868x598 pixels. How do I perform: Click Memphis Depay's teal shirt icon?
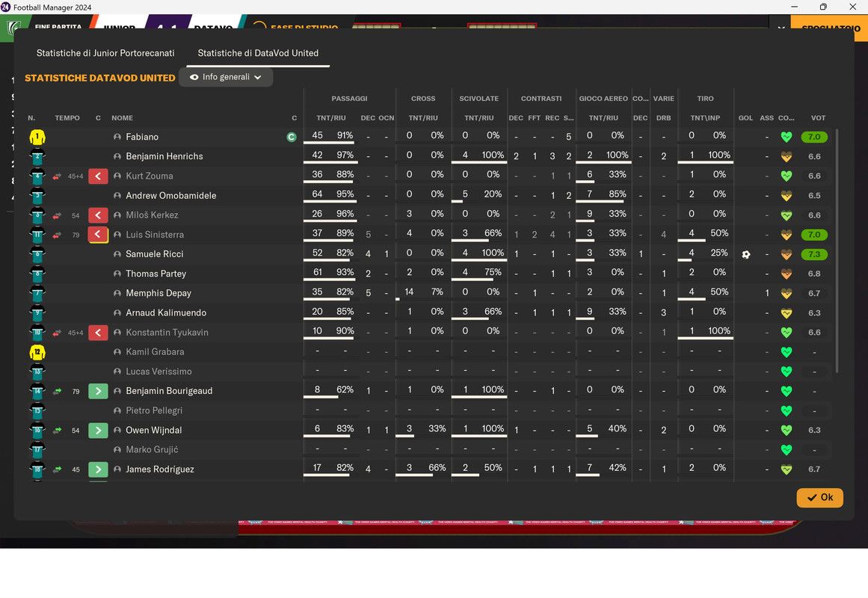37,294
